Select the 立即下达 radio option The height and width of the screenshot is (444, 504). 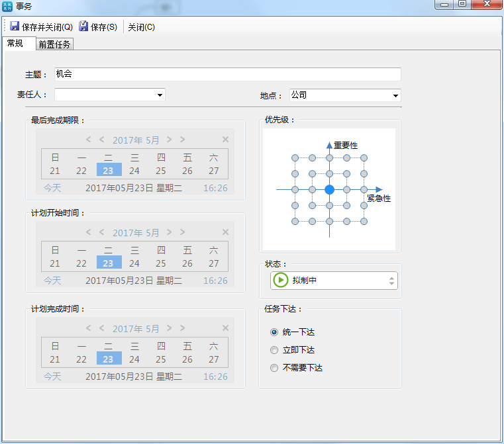(274, 350)
